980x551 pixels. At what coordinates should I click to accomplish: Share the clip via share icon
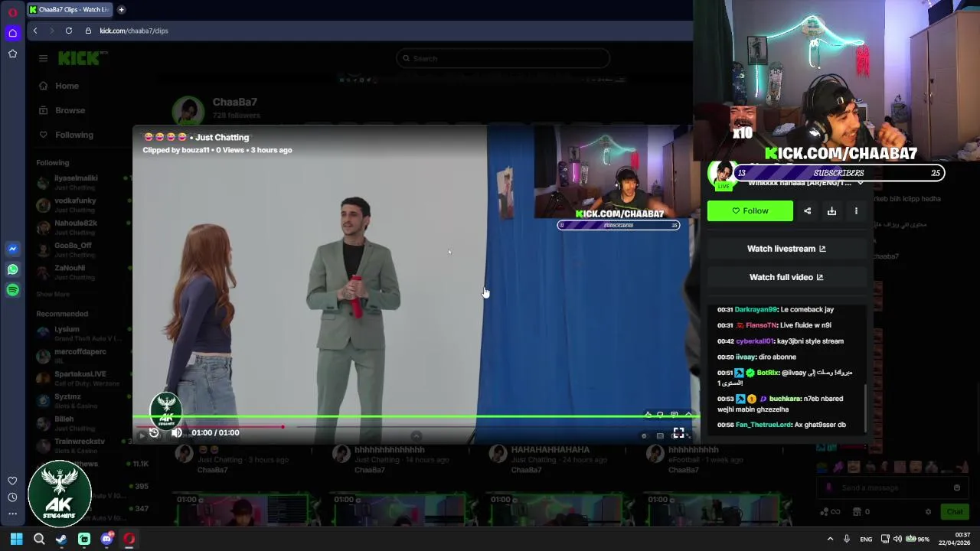point(807,211)
